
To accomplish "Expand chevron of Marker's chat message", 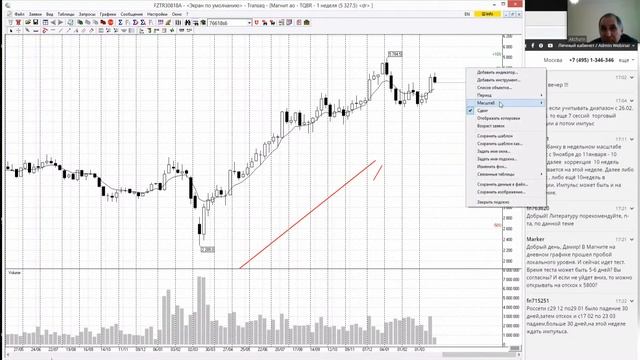I will click(632, 240).
